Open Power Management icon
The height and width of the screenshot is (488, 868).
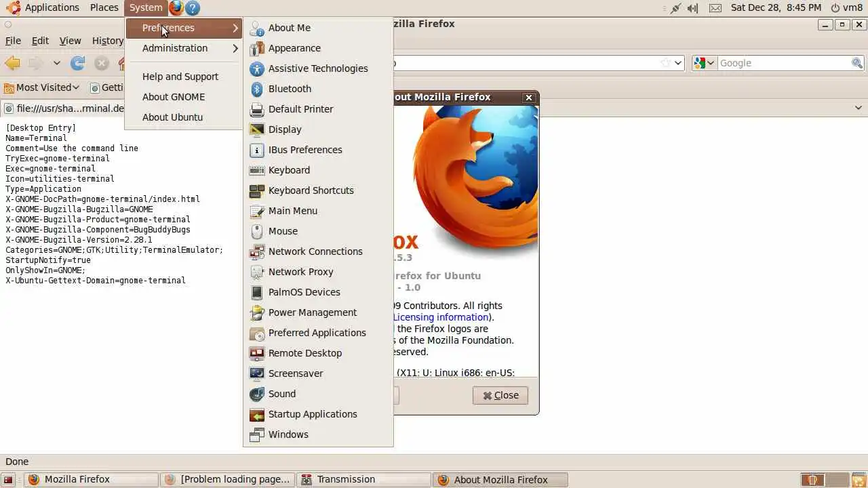coord(257,312)
